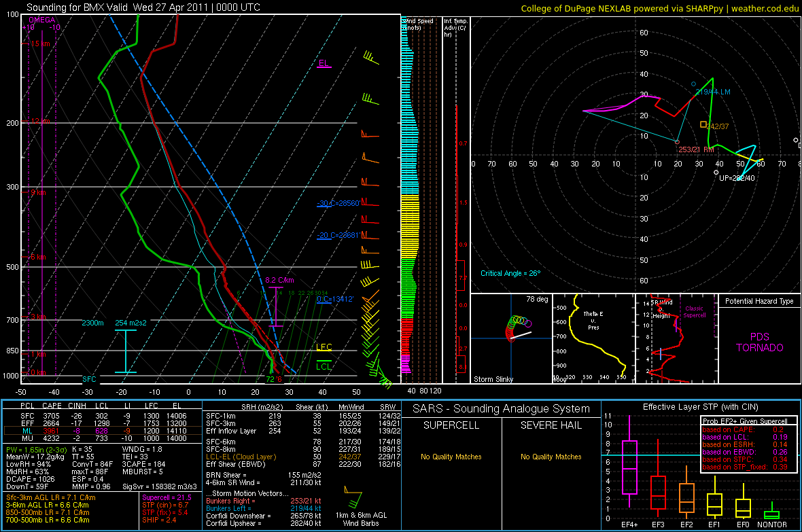Click the magenta EL level marker
The width and height of the screenshot is (802, 532).
(x=324, y=64)
